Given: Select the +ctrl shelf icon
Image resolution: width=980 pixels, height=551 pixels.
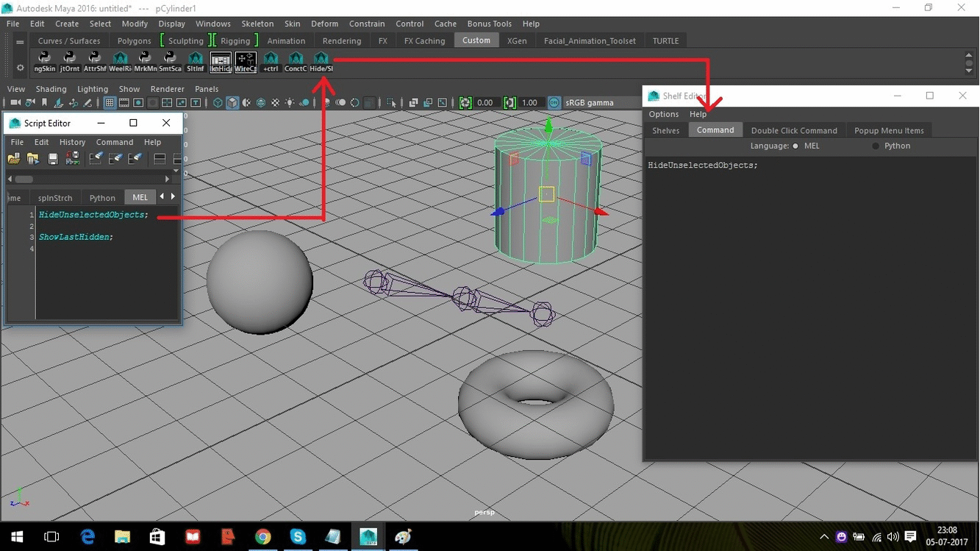Looking at the screenshot, I should tap(271, 61).
